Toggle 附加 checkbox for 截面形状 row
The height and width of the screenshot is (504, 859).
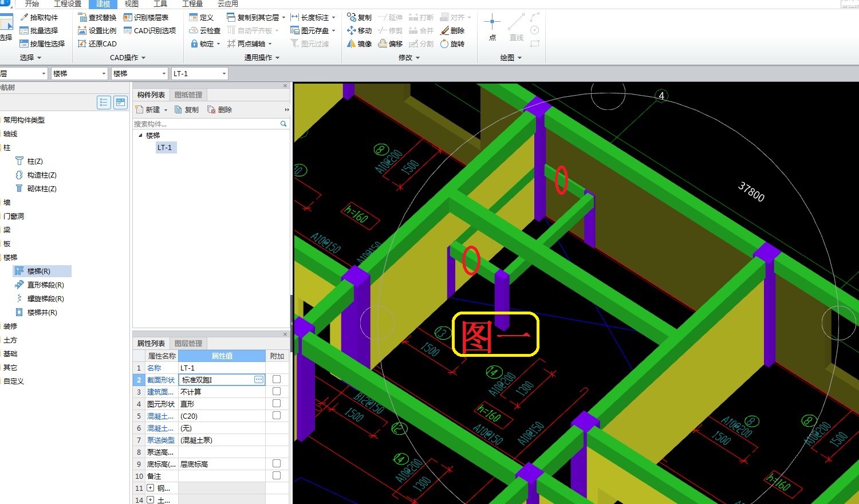(x=277, y=379)
